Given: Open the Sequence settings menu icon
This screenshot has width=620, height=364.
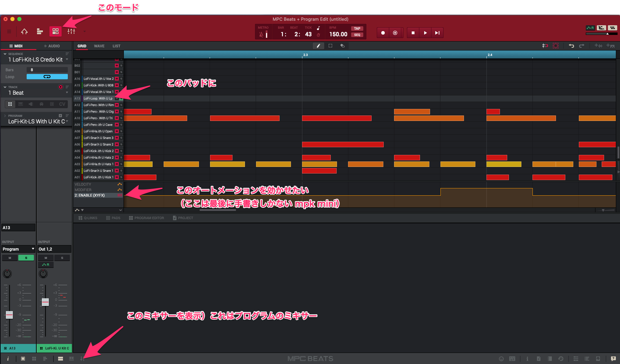Looking at the screenshot, I should (67, 54).
